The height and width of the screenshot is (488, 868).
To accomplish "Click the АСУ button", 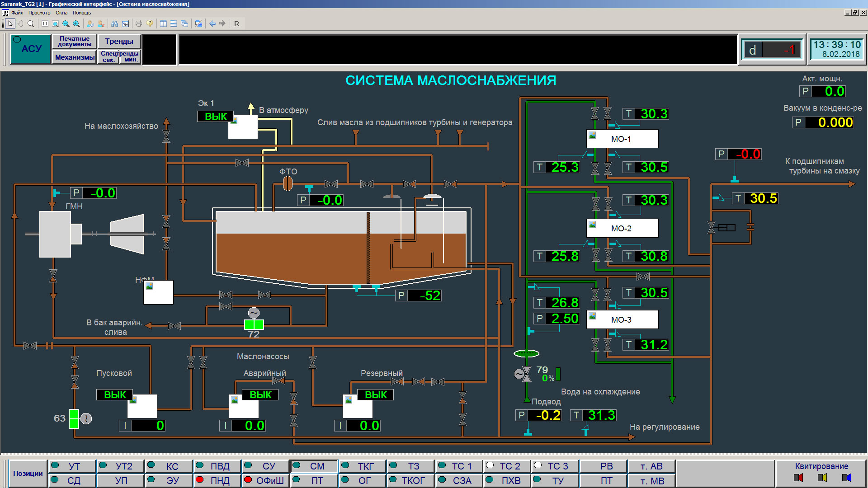I will [31, 49].
